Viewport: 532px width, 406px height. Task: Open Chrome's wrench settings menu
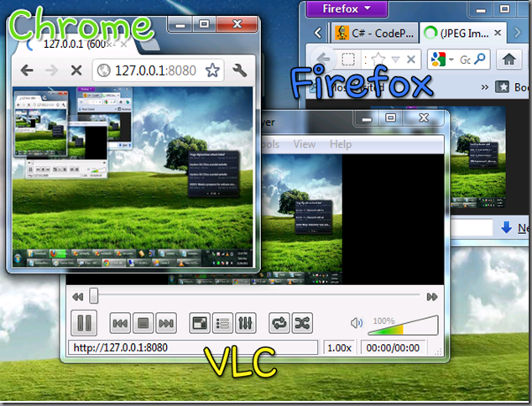(239, 70)
